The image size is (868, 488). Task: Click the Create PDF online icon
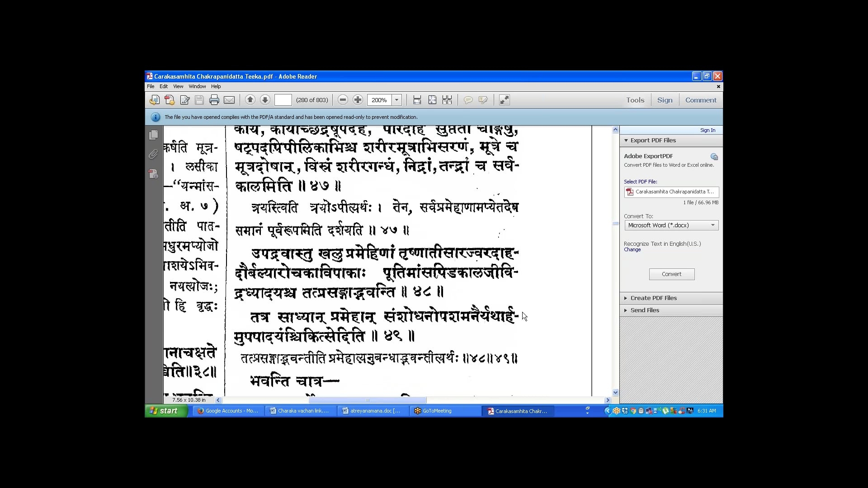tap(170, 100)
